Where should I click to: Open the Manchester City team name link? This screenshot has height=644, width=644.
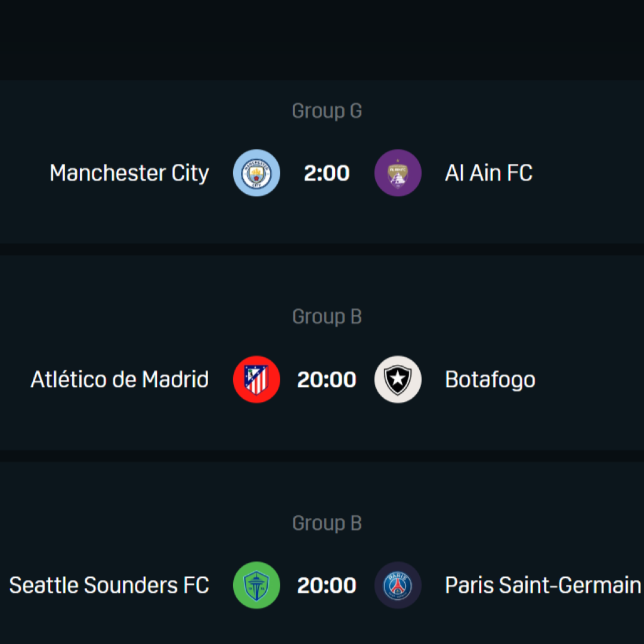[x=129, y=173]
